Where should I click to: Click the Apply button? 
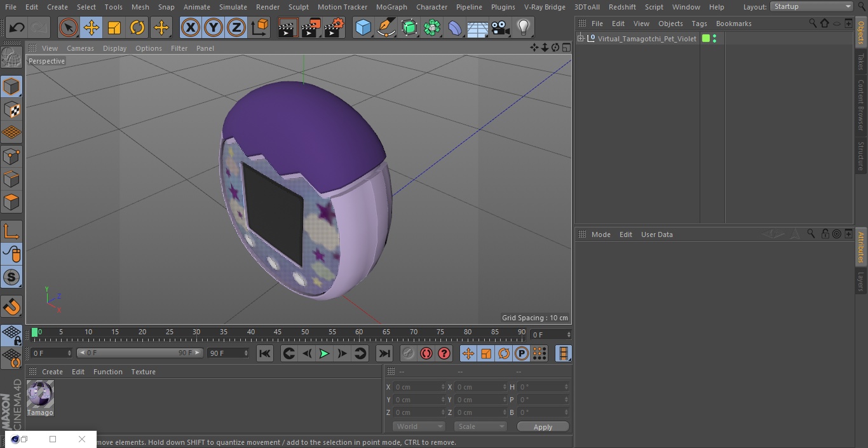[543, 427]
